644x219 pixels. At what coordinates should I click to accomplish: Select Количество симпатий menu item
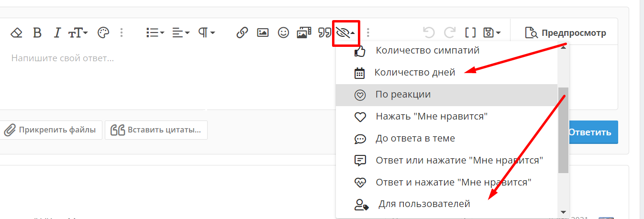point(446,50)
